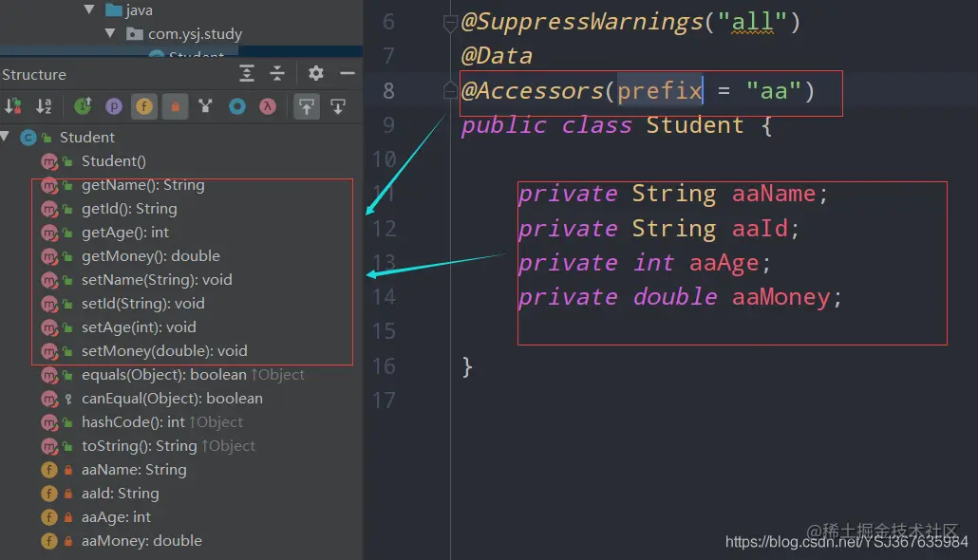Select hashCode(): int method
This screenshot has width=978, height=560.
pos(133,421)
